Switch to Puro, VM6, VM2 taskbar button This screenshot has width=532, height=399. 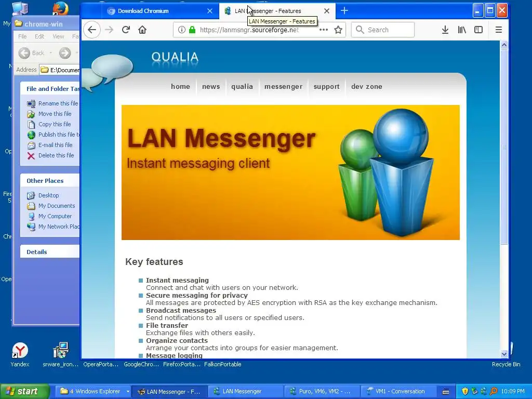pos(321,391)
